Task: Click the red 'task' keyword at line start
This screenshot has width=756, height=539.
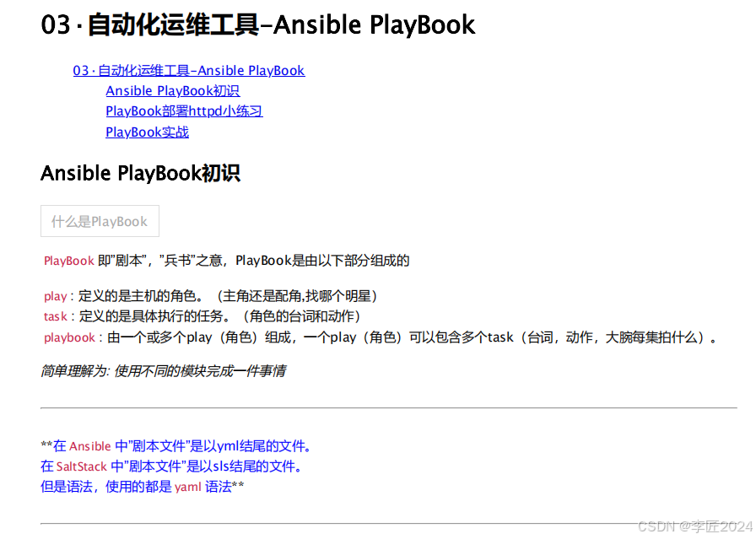Action: point(56,316)
